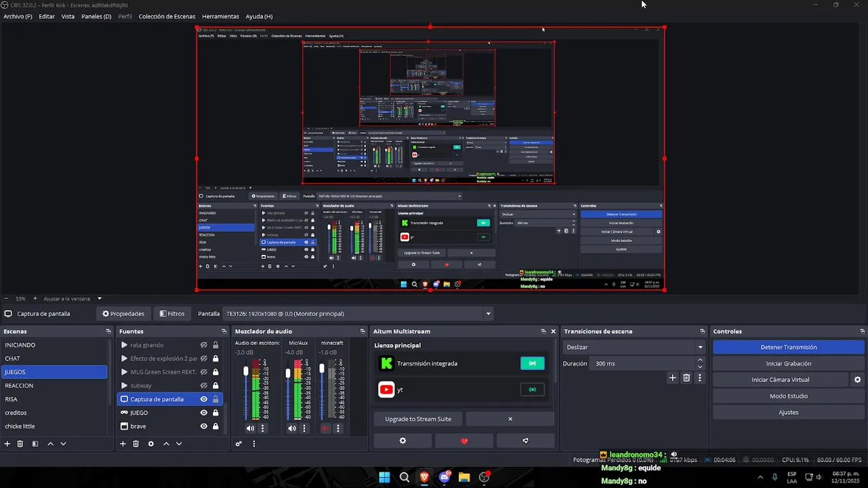Screen dimensions: 868x488
Task: Click Iniciar Grabación button
Action: point(789,363)
